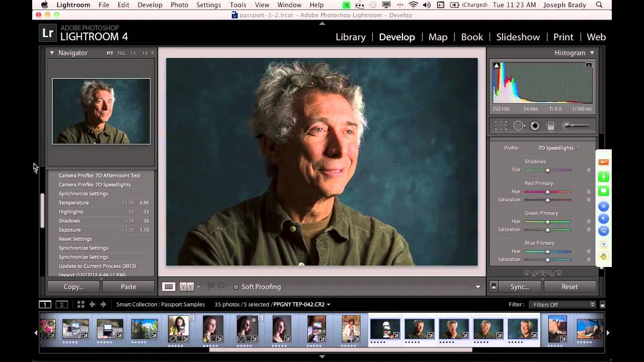This screenshot has height=362, width=644.
Task: Open the Filters Off dropdown
Action: coord(562,304)
